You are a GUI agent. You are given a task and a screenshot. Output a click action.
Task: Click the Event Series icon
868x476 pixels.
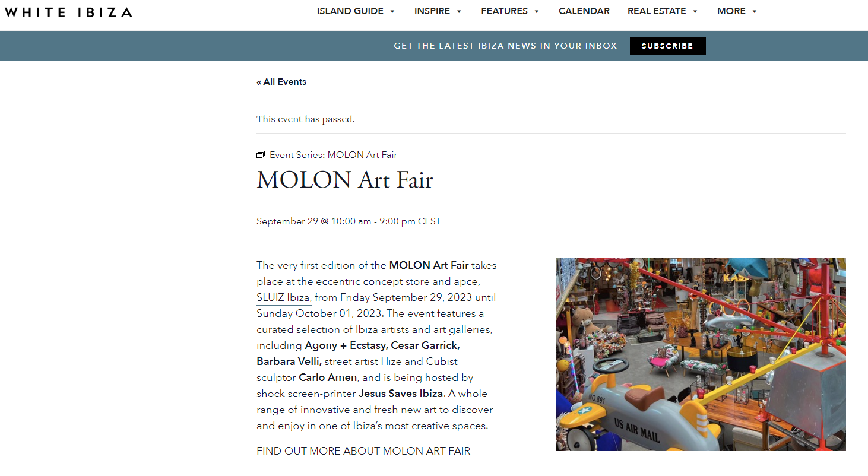pyautogui.click(x=261, y=155)
